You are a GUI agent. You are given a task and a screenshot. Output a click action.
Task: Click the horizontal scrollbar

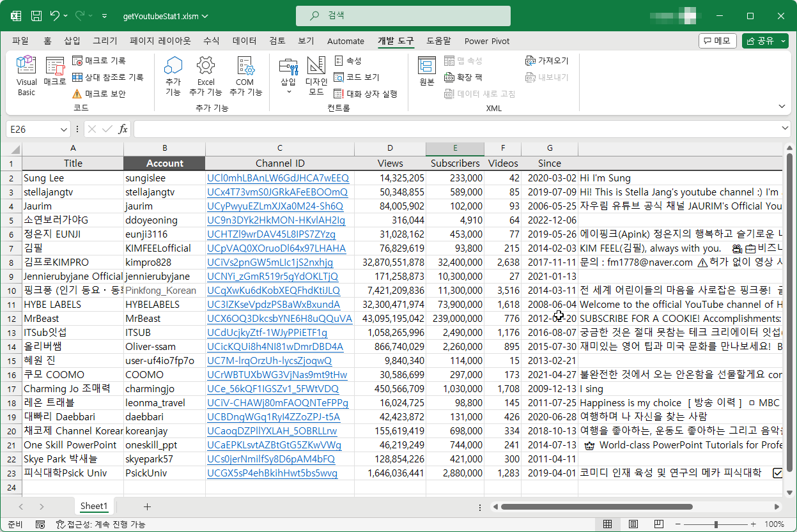click(x=597, y=507)
